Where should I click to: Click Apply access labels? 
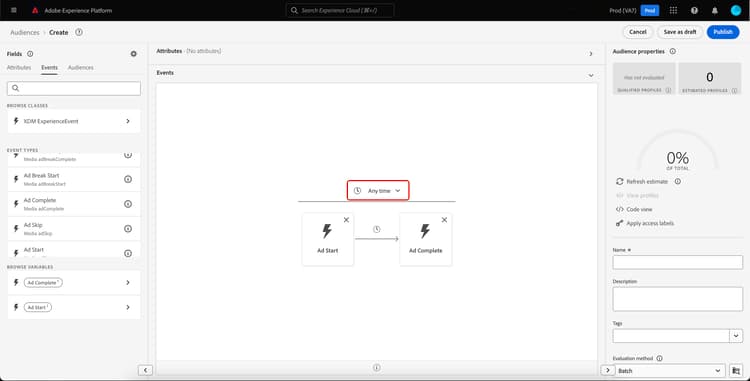(645, 223)
